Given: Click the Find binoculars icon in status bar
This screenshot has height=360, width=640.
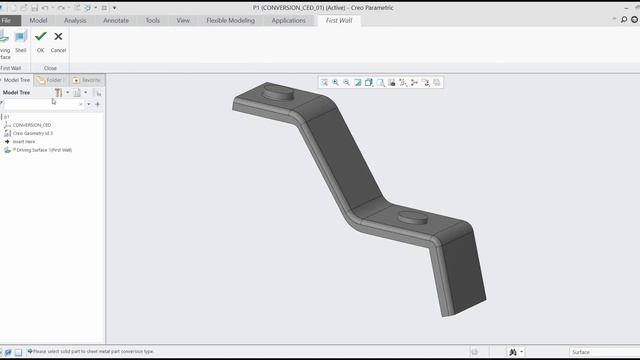Looking at the screenshot, I should click(x=513, y=352).
